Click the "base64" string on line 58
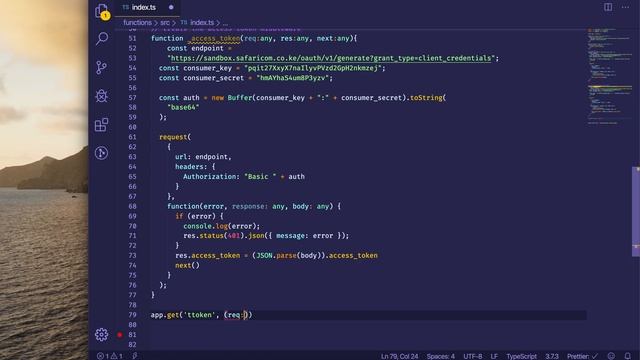The height and width of the screenshot is (360, 640). tap(183, 107)
